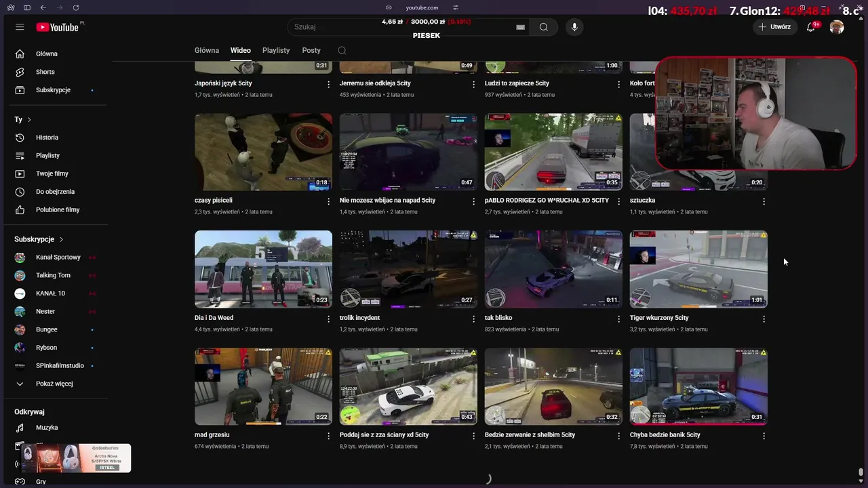Image resolution: width=868 pixels, height=488 pixels.
Task: Play Dia i Da Weed thumbnail
Action: (263, 269)
